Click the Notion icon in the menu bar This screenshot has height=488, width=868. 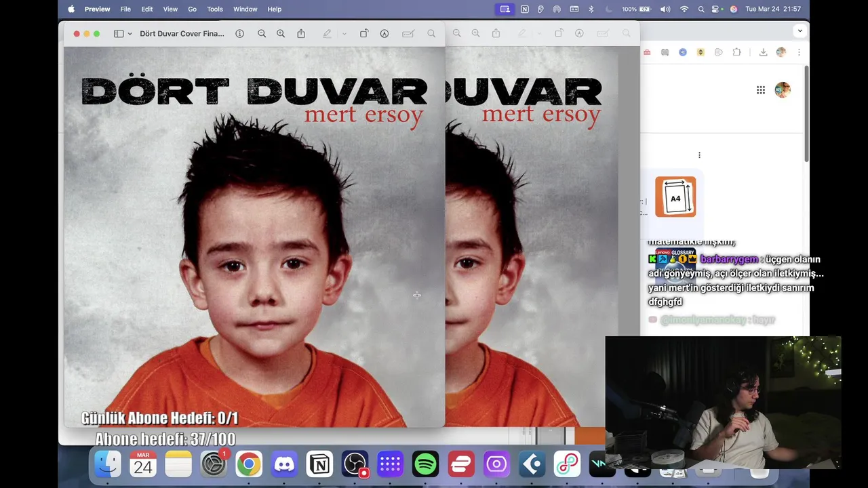pos(524,9)
